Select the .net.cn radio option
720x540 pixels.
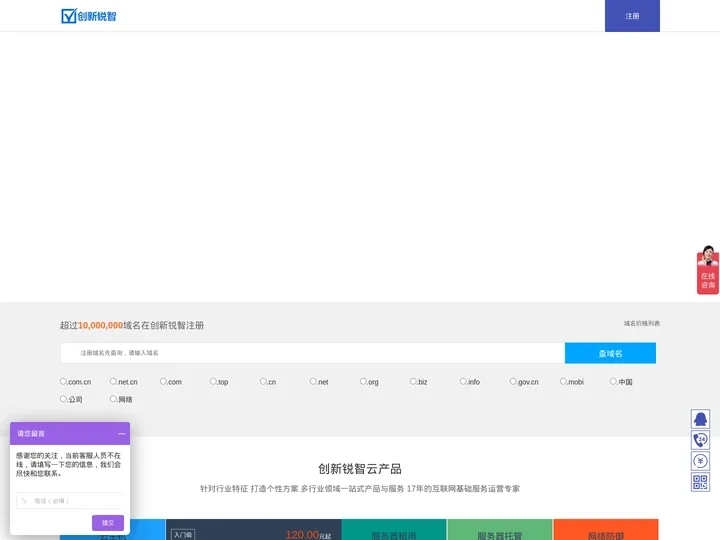click(113, 381)
